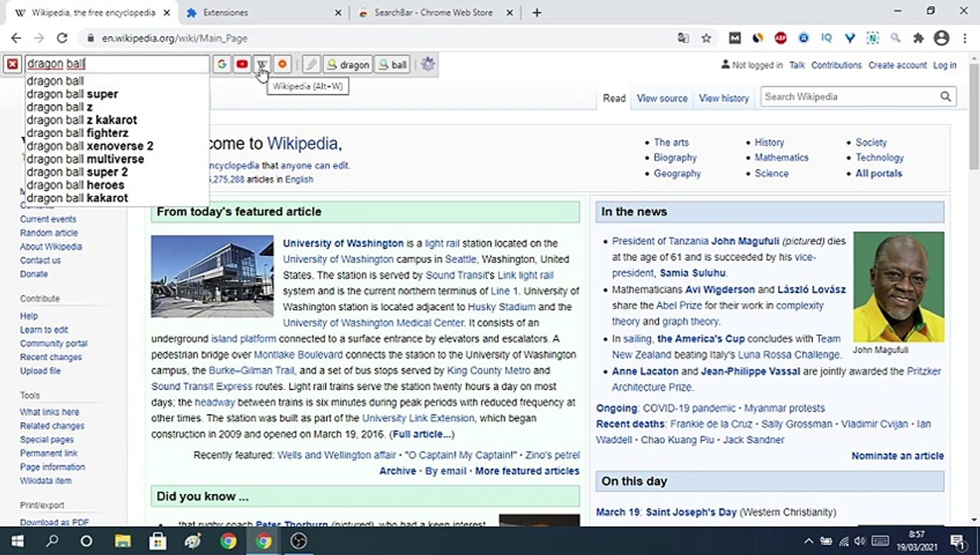Open taskbar notification center icon
The image size is (980, 555).
[958, 541]
